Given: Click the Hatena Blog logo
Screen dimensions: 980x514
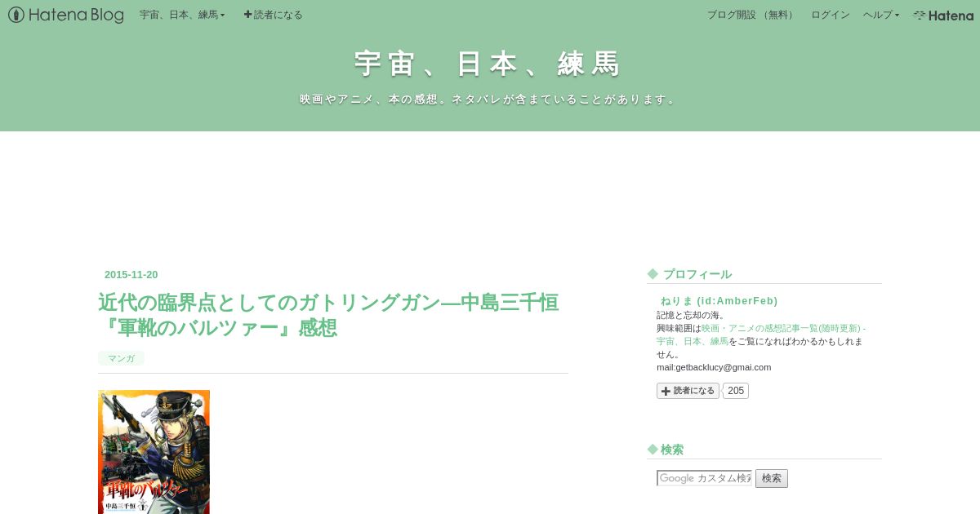Looking at the screenshot, I should point(66,15).
